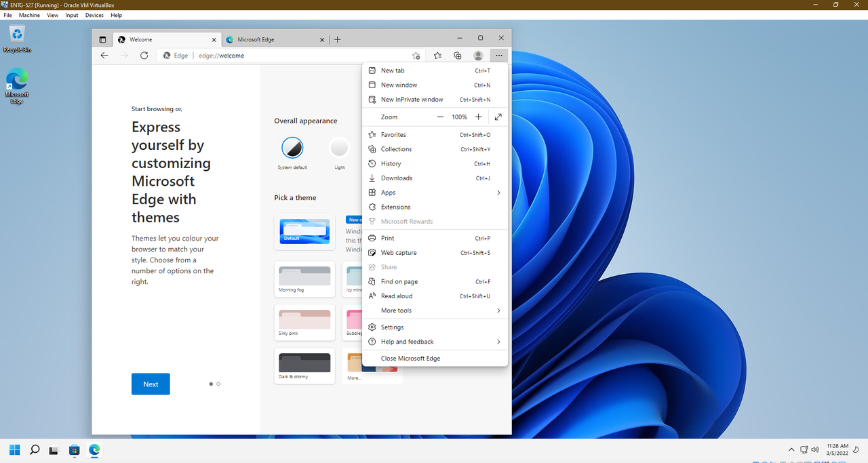868x463 pixels.
Task: Expand the Help and feedback submenu
Action: coord(435,342)
